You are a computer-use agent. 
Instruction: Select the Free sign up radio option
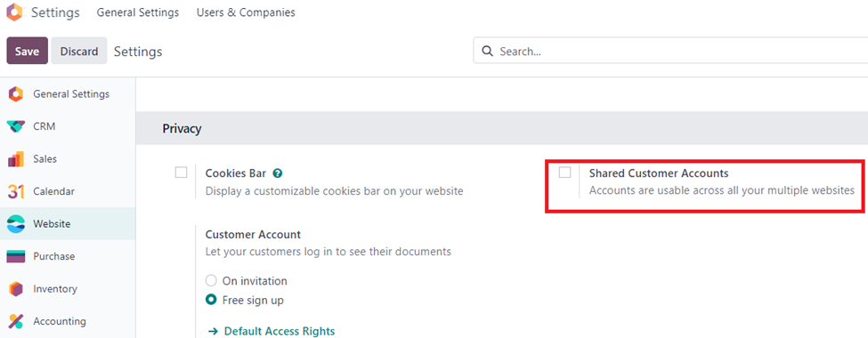[211, 300]
